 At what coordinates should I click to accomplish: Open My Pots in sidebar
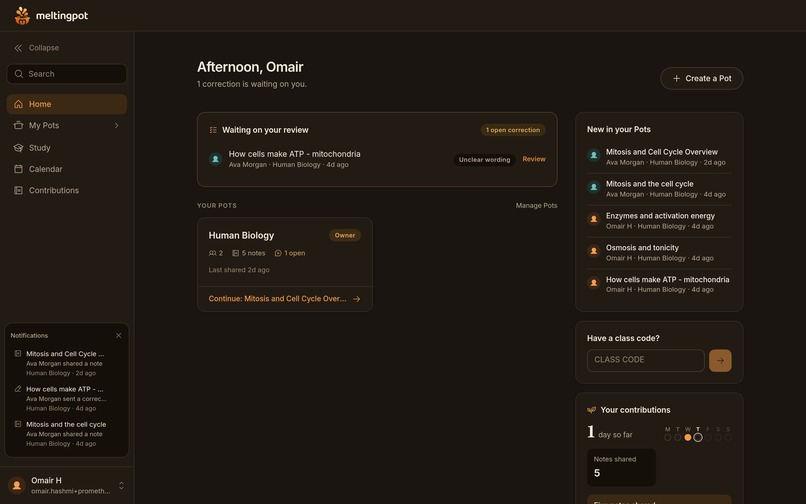coord(67,125)
